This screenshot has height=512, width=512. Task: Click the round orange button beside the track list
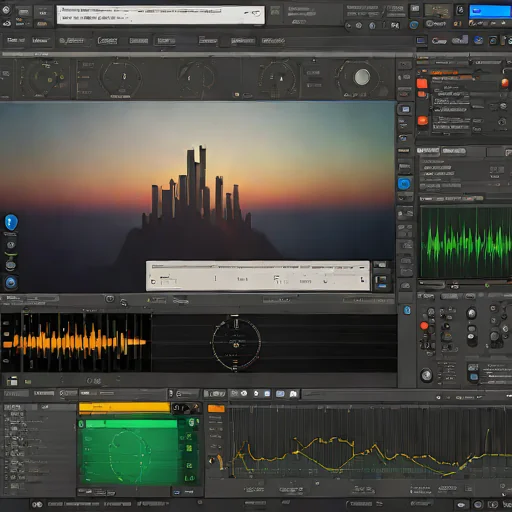coord(423,120)
